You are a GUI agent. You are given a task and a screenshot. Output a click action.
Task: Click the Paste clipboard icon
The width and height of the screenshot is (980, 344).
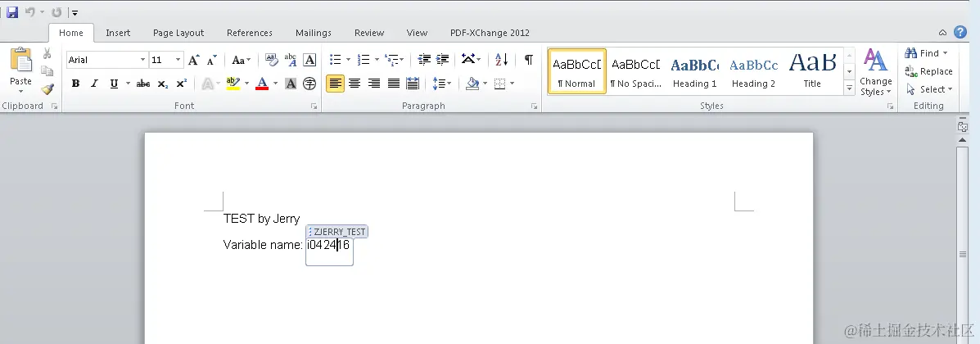click(21, 60)
